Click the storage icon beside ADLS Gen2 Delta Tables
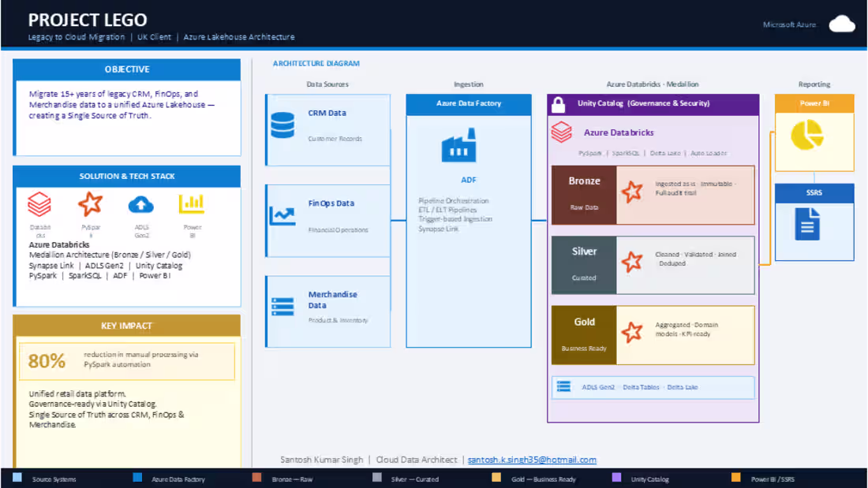The width and height of the screenshot is (868, 488). tap(563, 387)
